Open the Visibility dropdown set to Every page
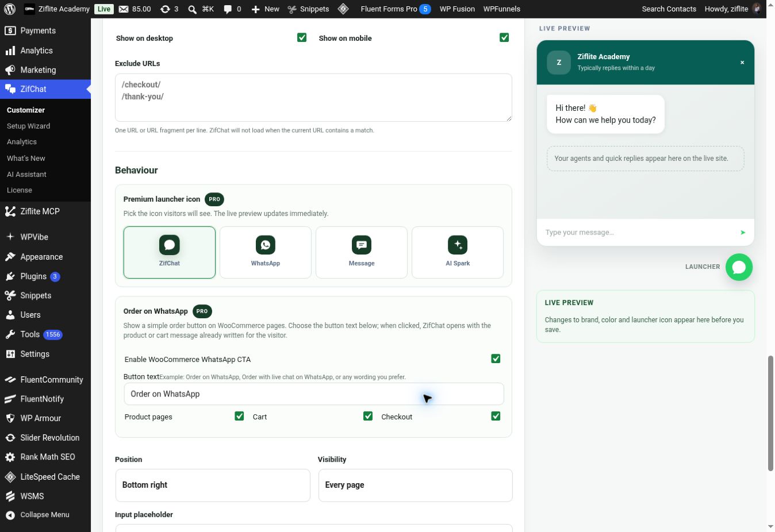 click(x=415, y=485)
